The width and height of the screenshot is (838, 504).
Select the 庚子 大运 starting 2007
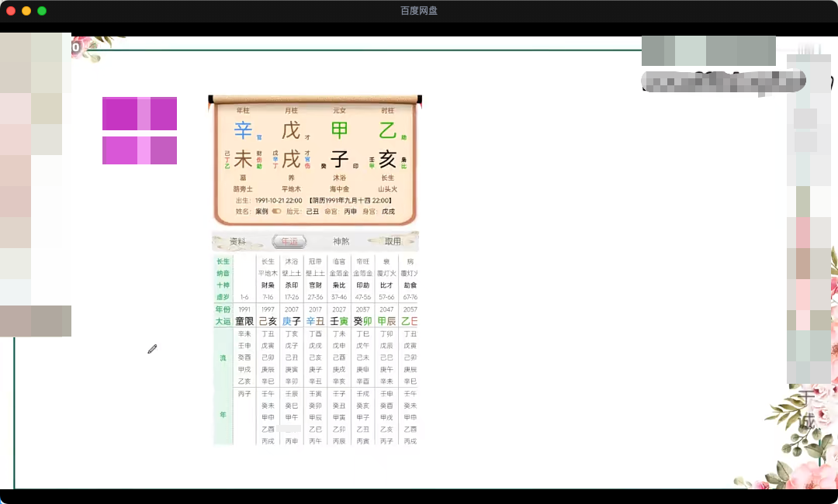point(292,321)
